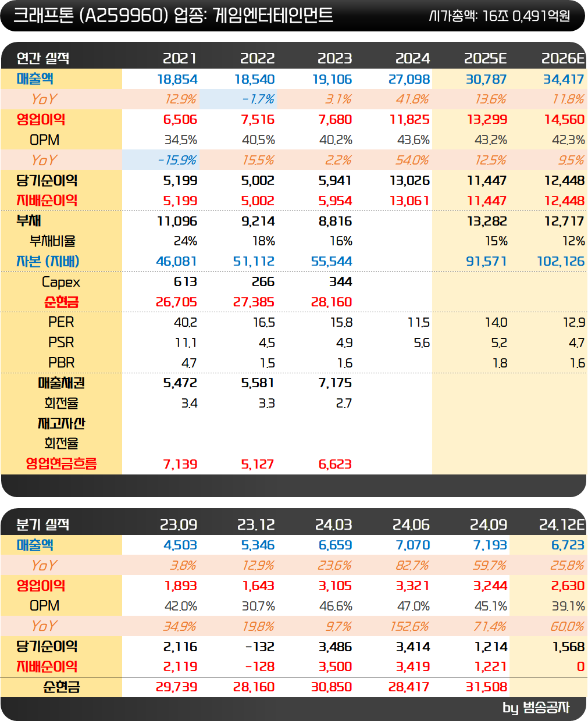Image resolution: width=588 pixels, height=721 pixels.
Task: Click 영업현금흐름 value 6,623
Action: [335, 465]
